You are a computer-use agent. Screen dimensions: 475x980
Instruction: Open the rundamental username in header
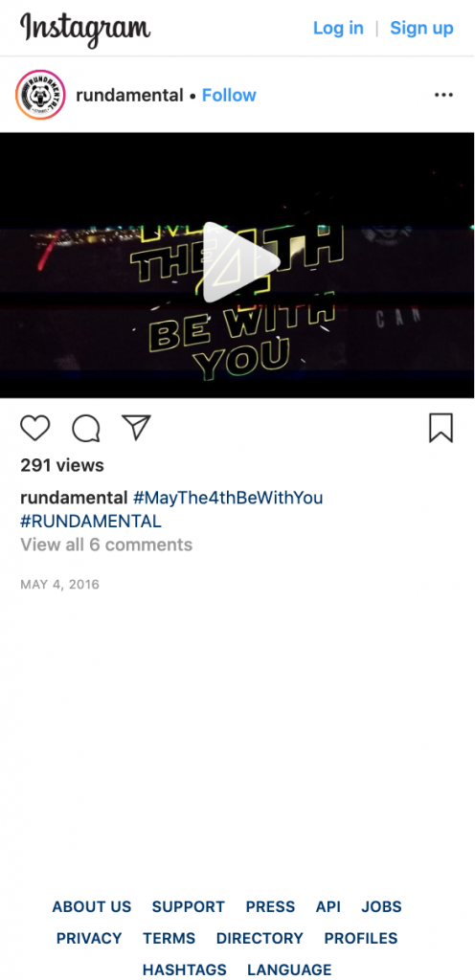(129, 95)
